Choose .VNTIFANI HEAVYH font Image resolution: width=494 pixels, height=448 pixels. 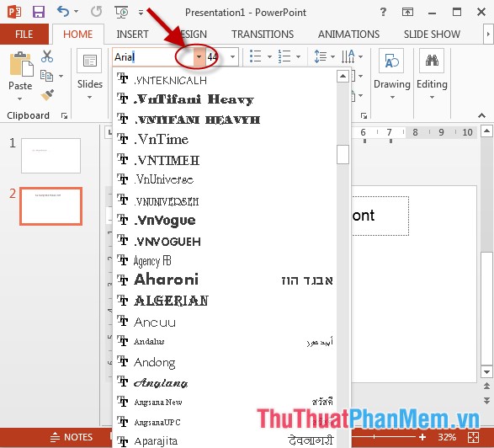pos(225,120)
